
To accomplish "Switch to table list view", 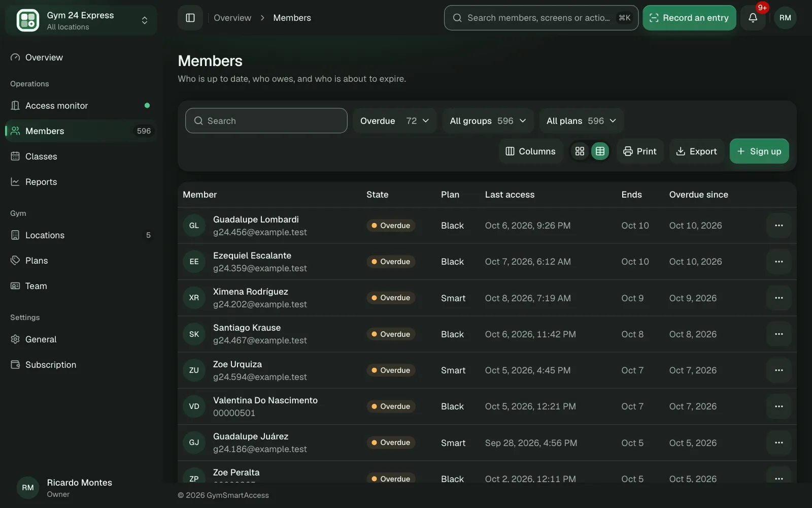I will coord(600,151).
